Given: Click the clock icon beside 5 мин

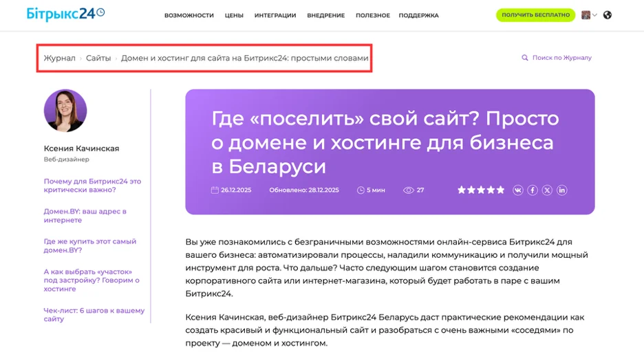Looking at the screenshot, I should click(361, 190).
